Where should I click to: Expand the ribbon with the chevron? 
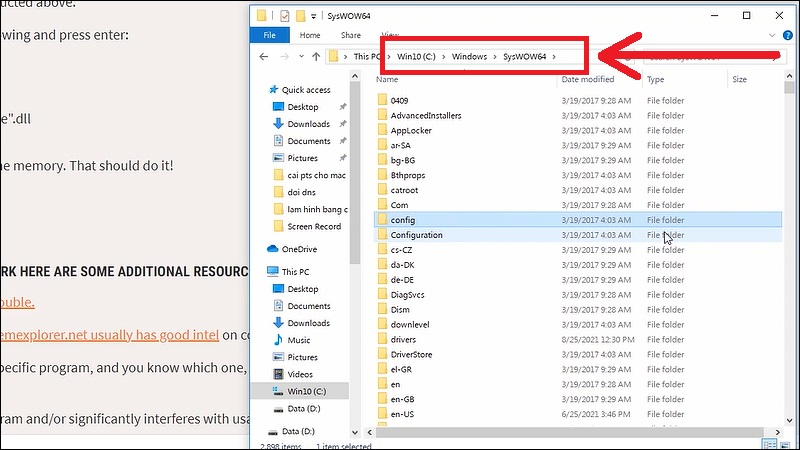772,35
